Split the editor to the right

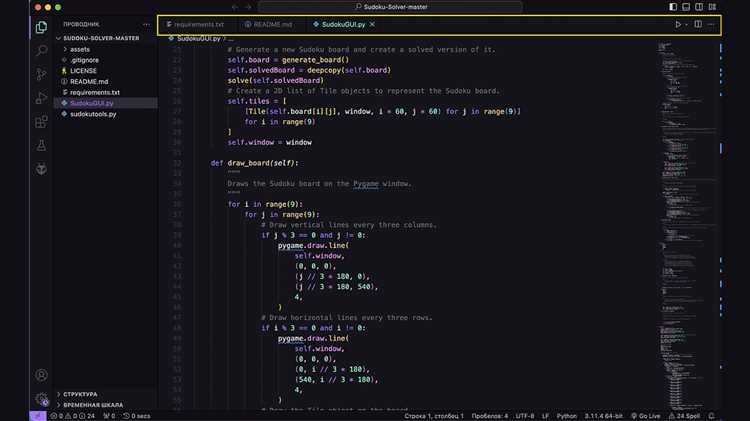698,24
